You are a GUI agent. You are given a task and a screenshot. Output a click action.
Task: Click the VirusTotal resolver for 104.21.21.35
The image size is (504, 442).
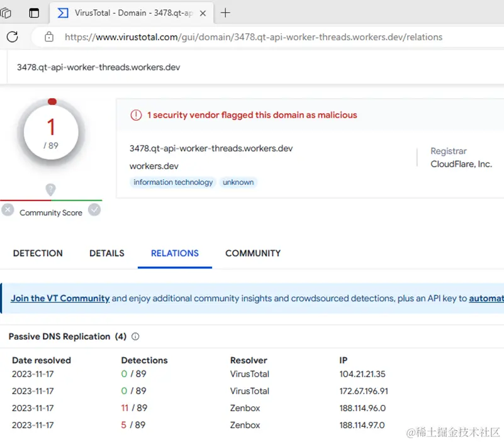tap(249, 374)
